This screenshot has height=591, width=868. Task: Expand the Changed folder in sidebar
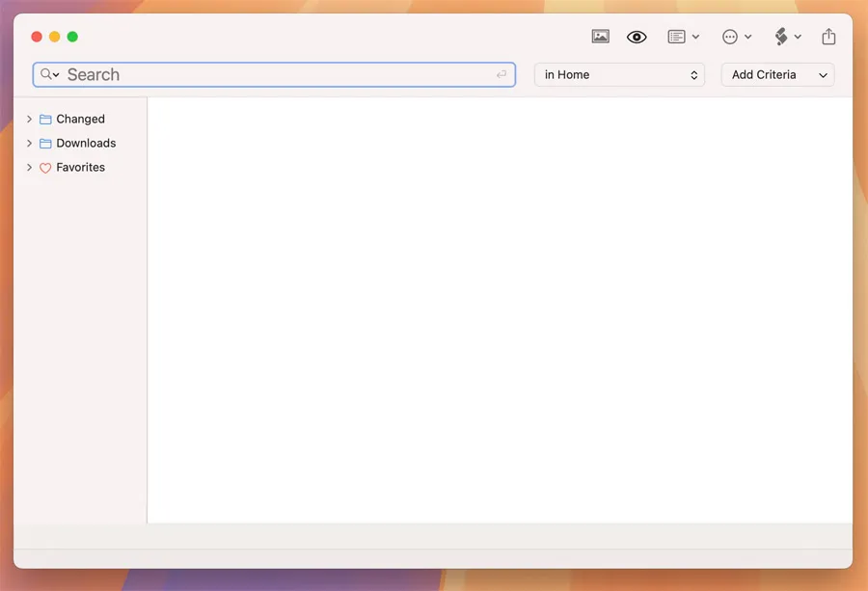[29, 120]
